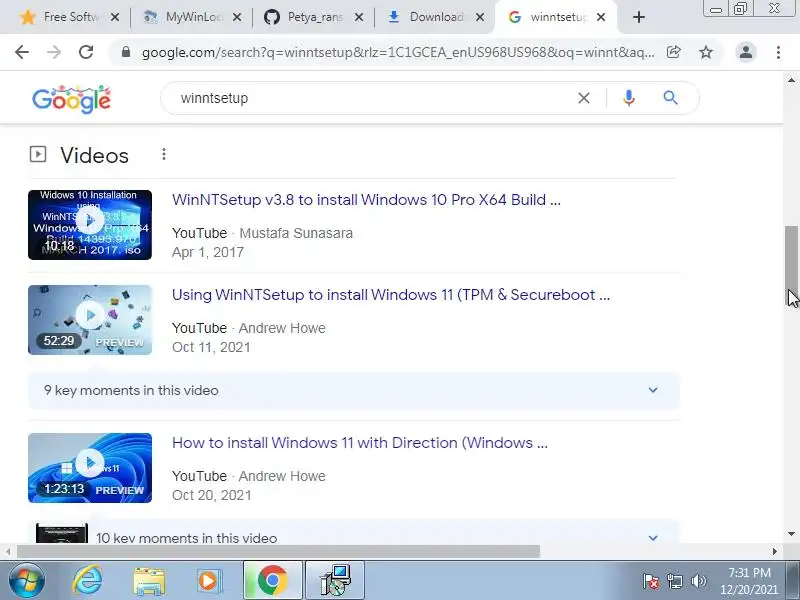The image size is (800, 600).
Task: Reload the current page
Action: [x=86, y=52]
